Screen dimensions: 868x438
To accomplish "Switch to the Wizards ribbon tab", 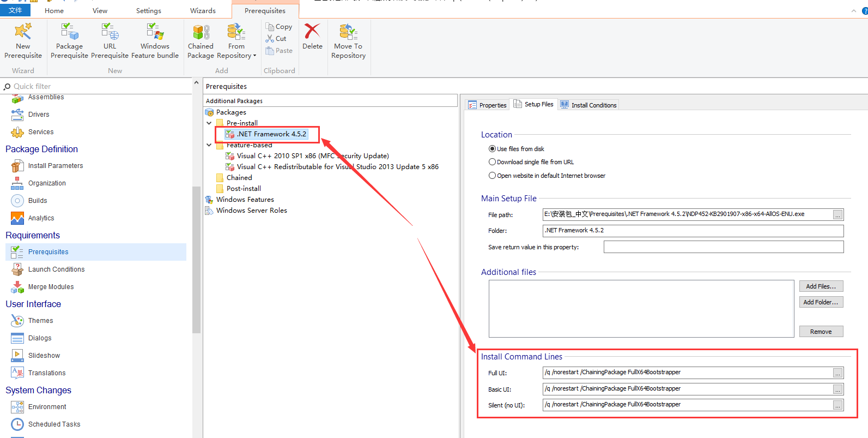I will (x=203, y=11).
